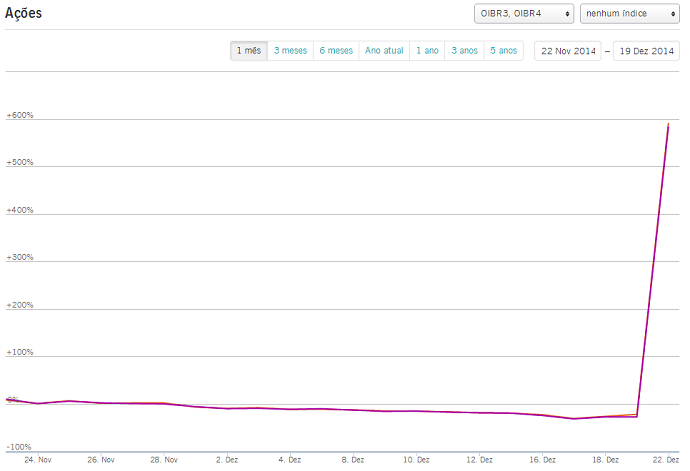690x471 pixels.
Task: Show the 'Ano atual' range
Action: click(x=383, y=50)
